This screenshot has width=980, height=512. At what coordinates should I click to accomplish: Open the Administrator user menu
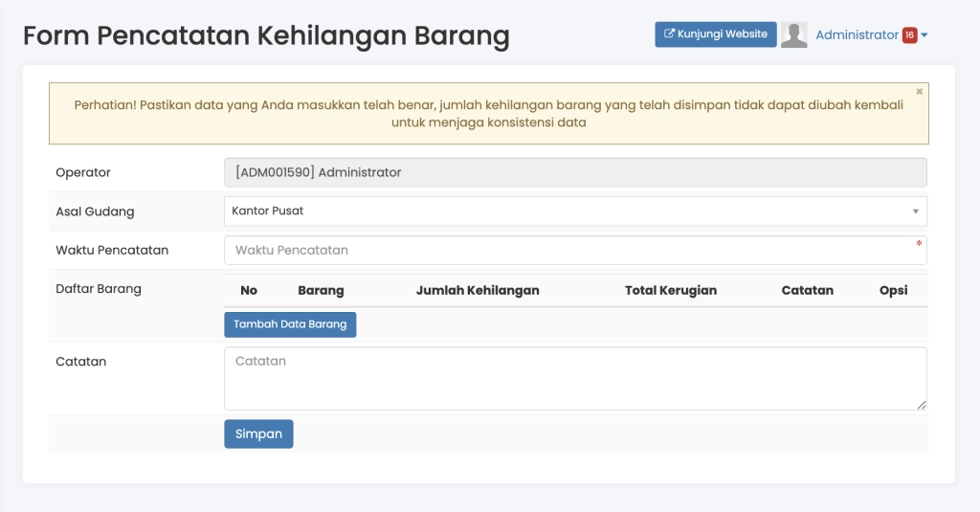pyautogui.click(x=857, y=35)
